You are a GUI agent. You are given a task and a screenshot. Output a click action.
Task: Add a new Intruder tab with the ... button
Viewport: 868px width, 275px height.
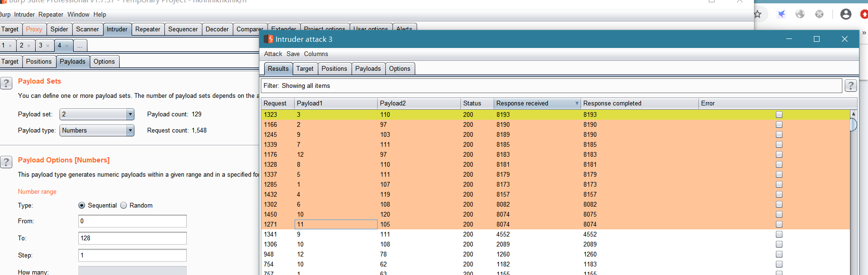pos(80,46)
